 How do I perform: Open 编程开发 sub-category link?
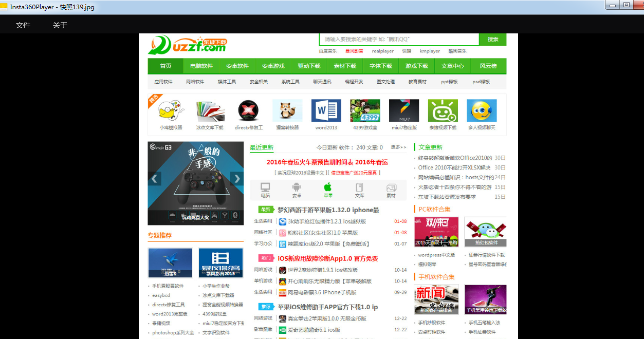[354, 82]
